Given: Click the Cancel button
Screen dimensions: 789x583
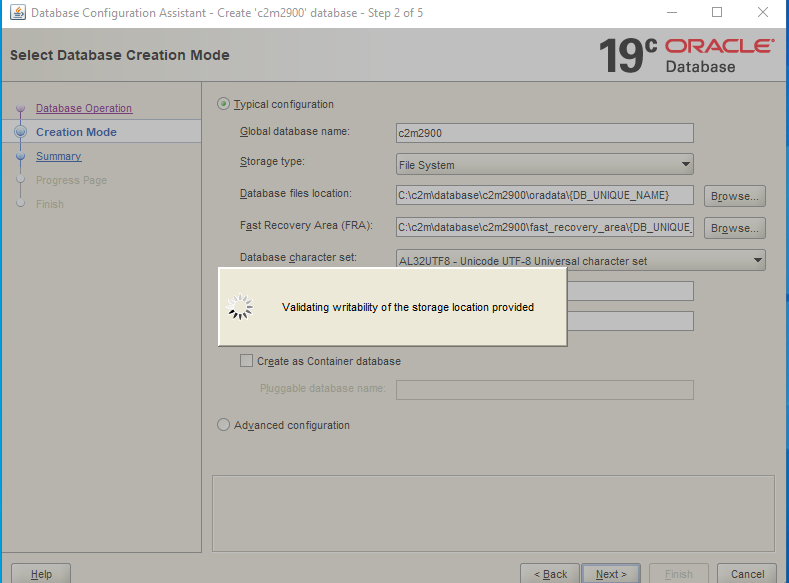Looking at the screenshot, I should (x=747, y=574).
